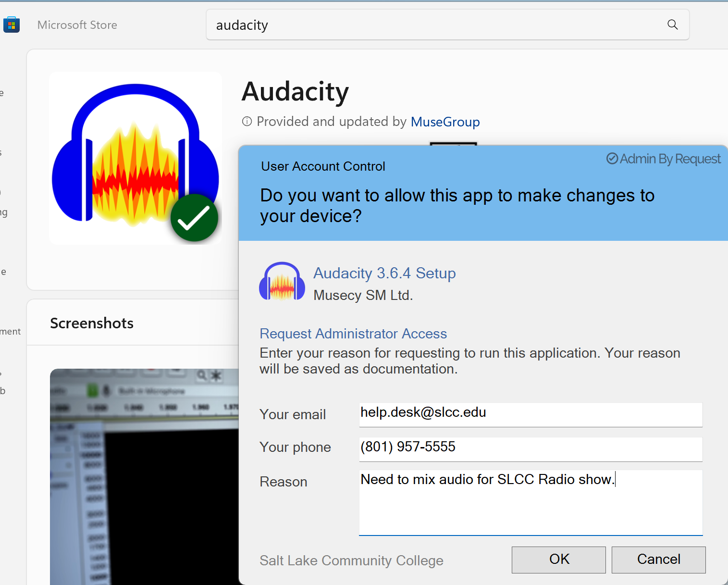Click the Audacity 3.6.4 Setup installer icon
Image resolution: width=728 pixels, height=585 pixels.
282,282
